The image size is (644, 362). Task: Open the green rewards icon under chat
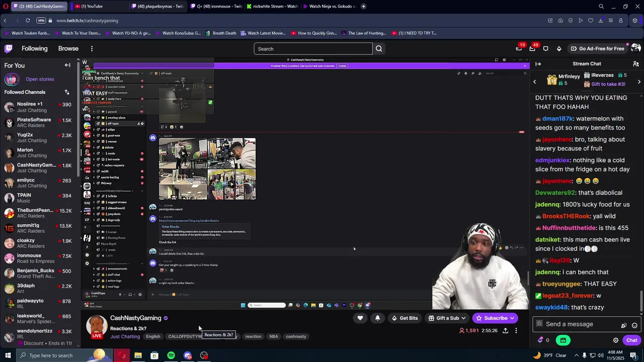click(563, 340)
